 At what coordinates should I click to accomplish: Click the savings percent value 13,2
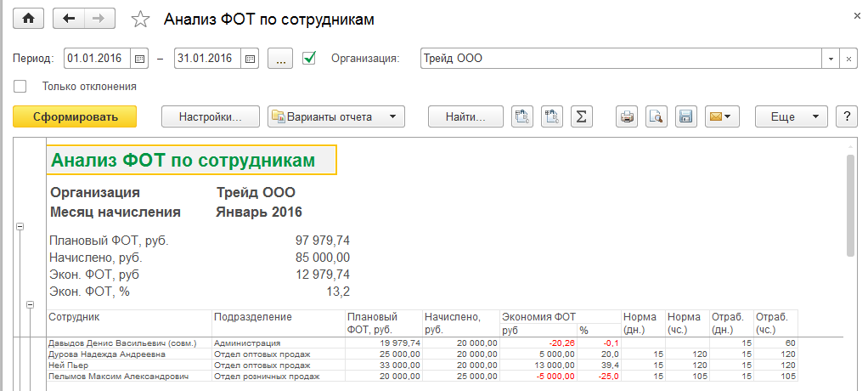(x=338, y=292)
